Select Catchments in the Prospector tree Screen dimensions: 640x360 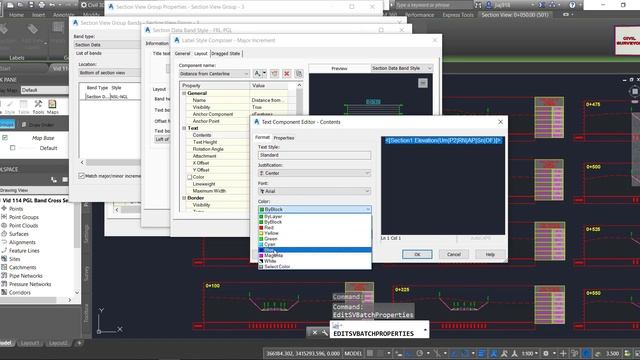[x=22, y=267]
